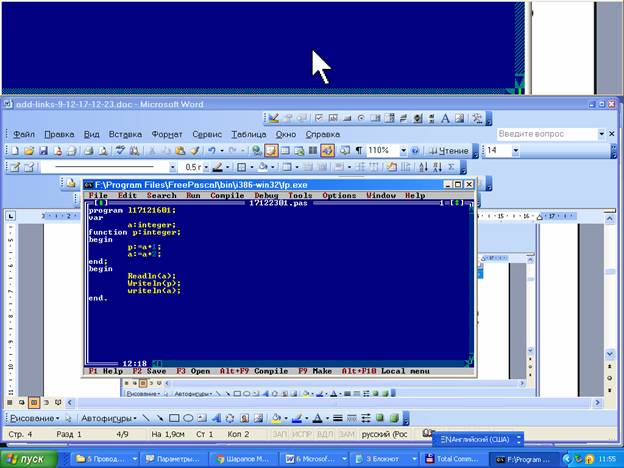Select the Rectangle tool in Drawing toolbar
624x468 pixels.
click(174, 418)
